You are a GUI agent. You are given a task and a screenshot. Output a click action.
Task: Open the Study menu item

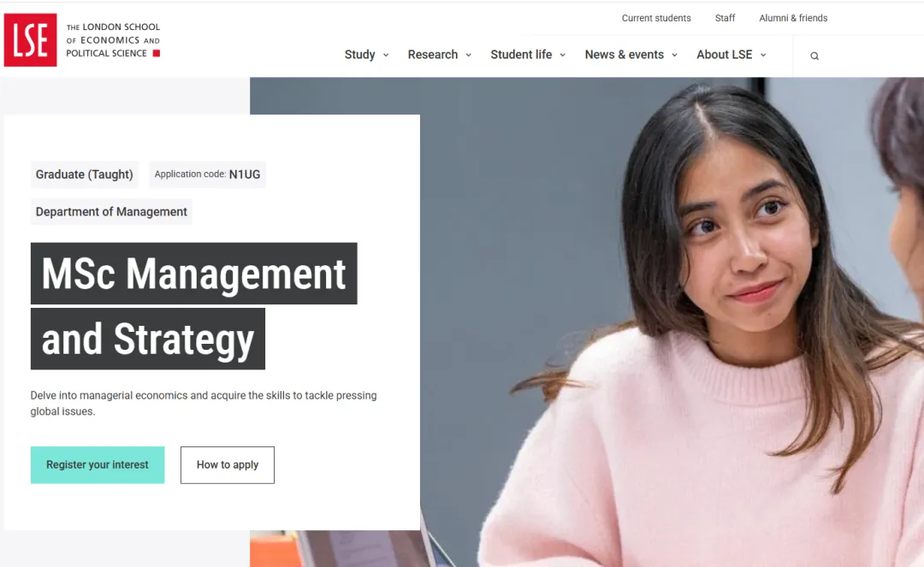tap(359, 54)
